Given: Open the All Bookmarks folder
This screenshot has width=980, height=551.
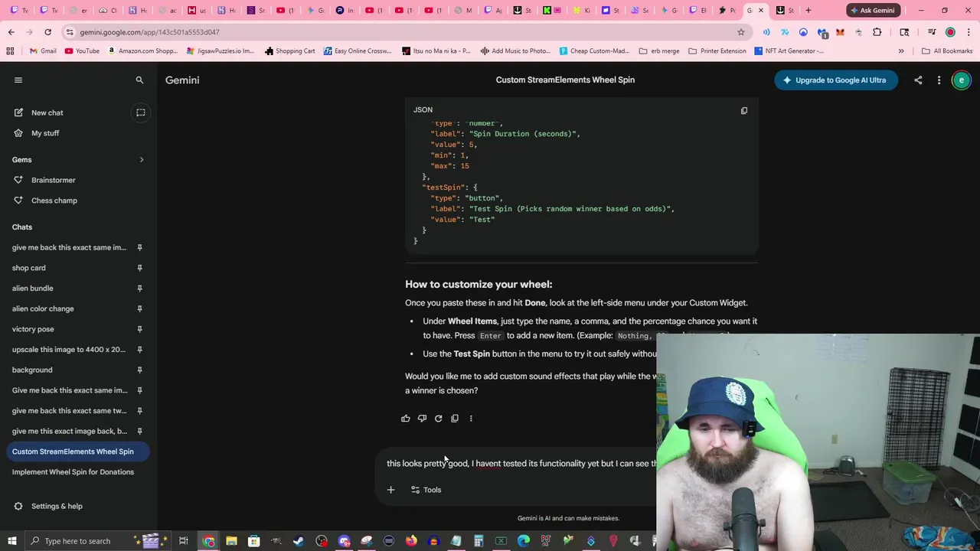Looking at the screenshot, I should 947,51.
